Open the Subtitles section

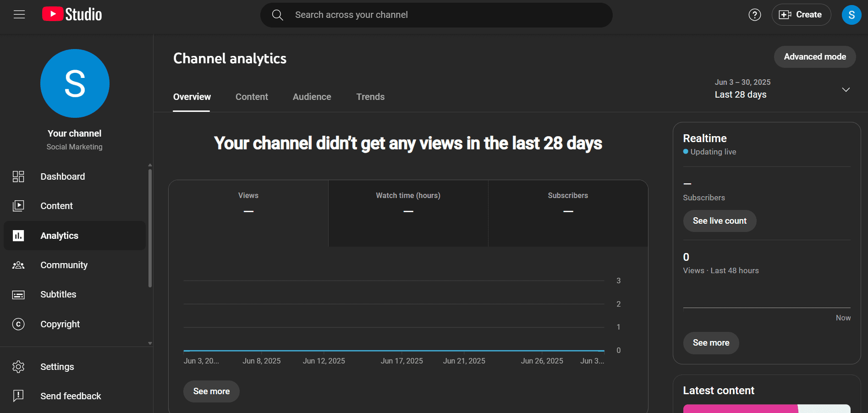pyautogui.click(x=58, y=294)
